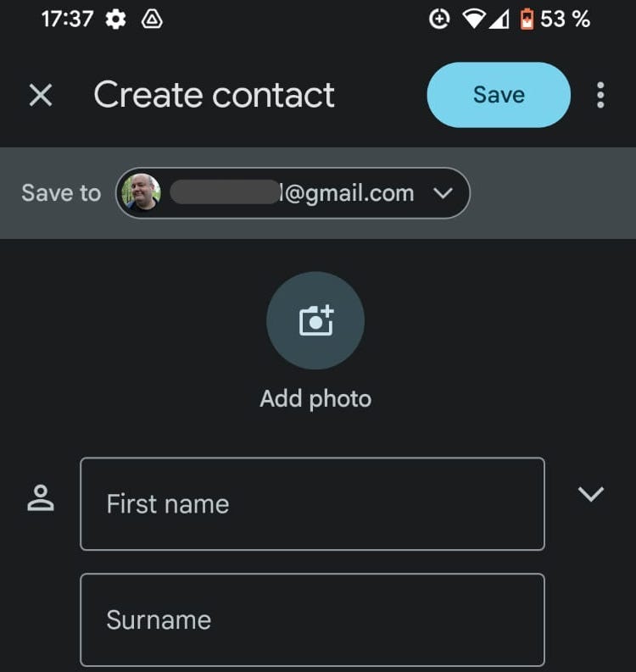Click the camera add photo icon
Viewport: 636px width, 672px height.
tap(315, 320)
